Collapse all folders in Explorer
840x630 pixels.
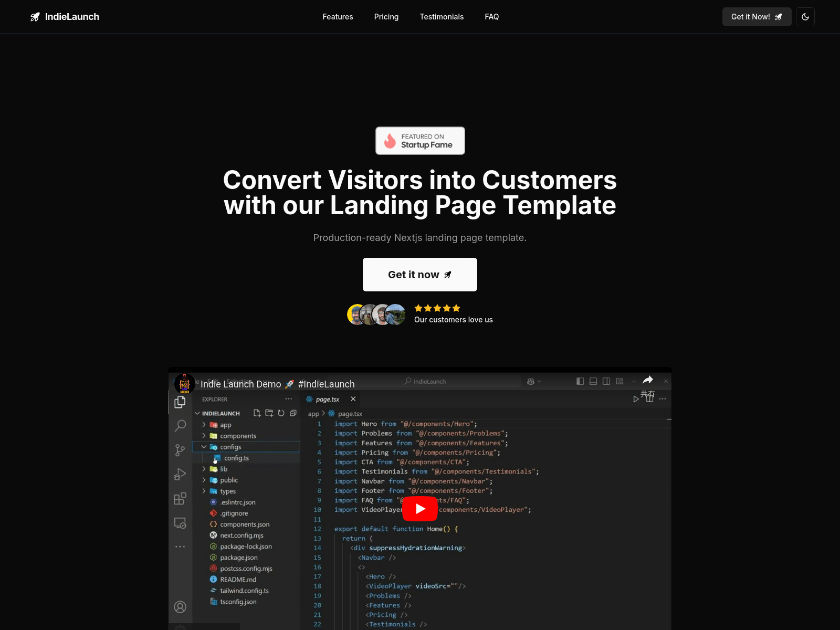[x=292, y=413]
